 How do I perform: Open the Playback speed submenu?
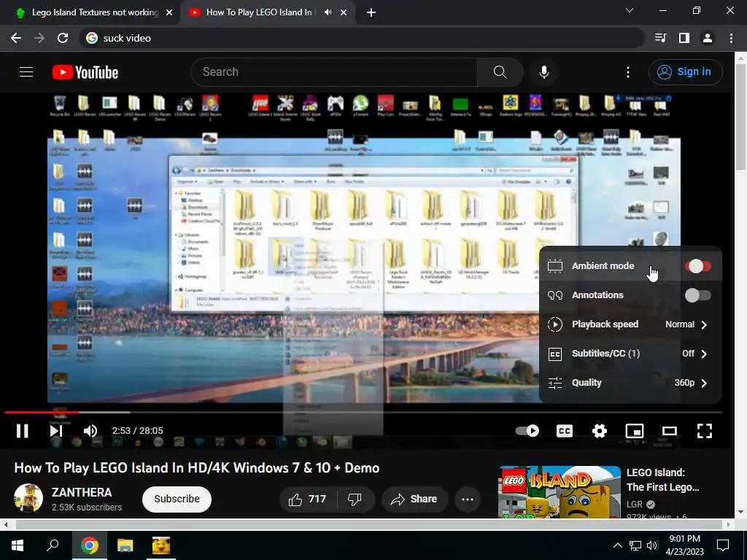coord(630,324)
